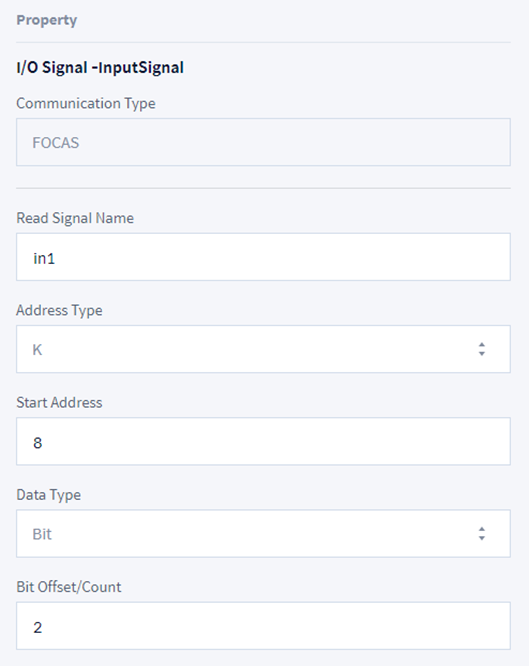Click the divider line under Property header
This screenshot has height=666, width=529.
coord(263,42)
